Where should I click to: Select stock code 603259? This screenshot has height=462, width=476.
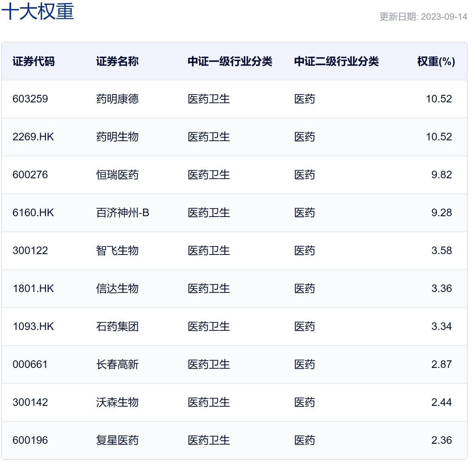coord(30,99)
